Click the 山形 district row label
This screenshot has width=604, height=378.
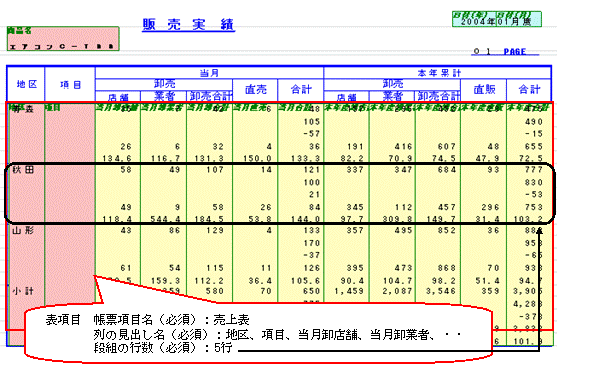[x=23, y=230]
